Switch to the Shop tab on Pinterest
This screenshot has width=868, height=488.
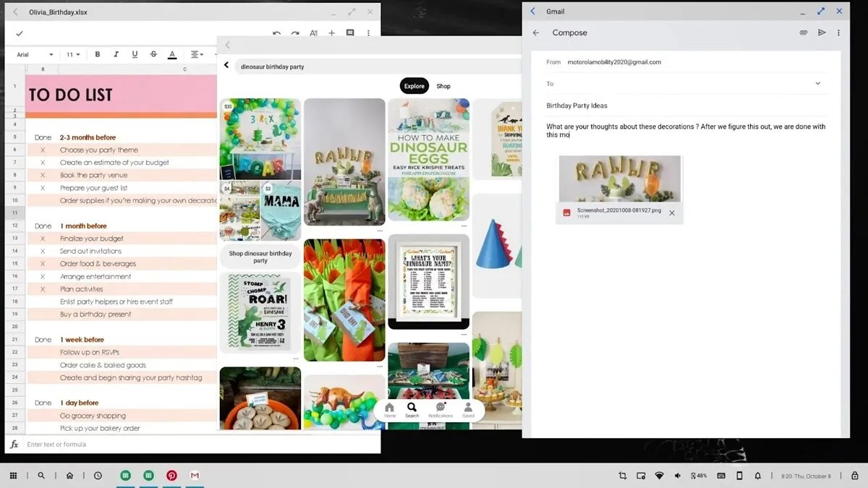point(443,85)
